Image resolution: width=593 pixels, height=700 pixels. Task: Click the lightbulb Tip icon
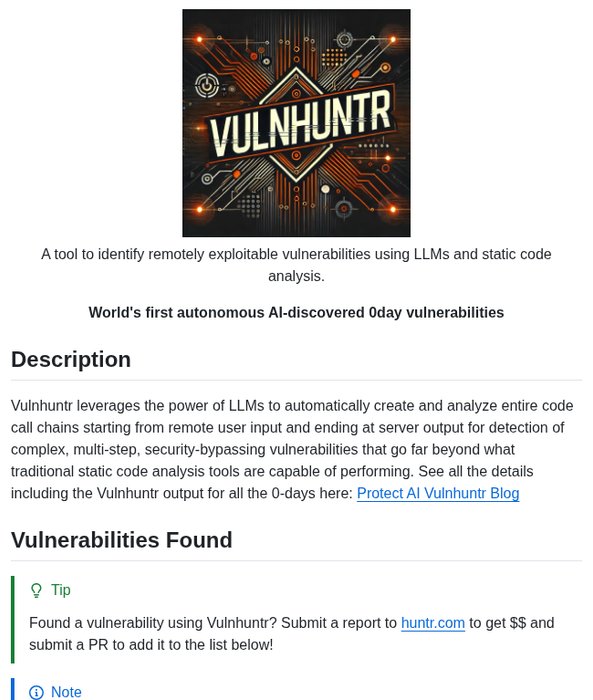[36, 590]
